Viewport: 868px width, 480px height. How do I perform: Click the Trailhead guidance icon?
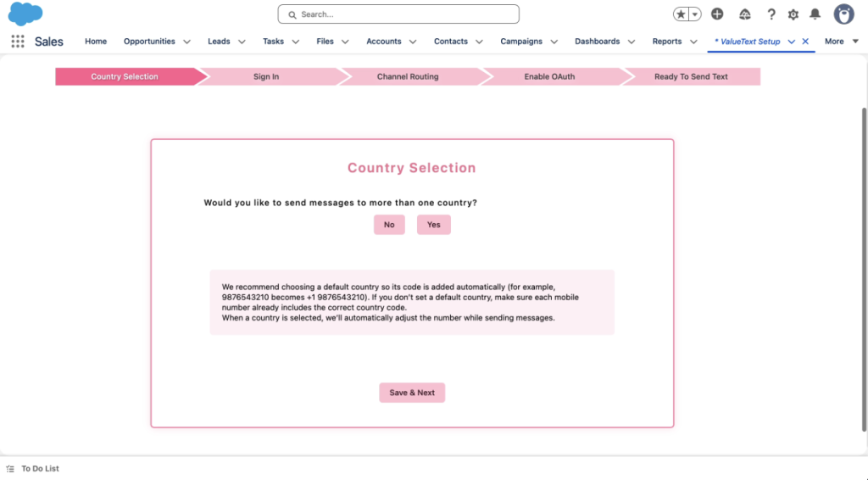click(744, 14)
